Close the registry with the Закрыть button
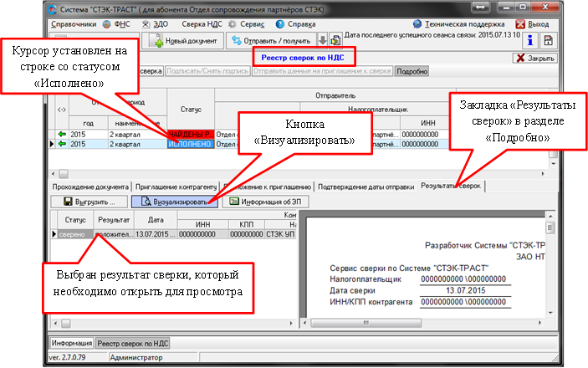 coord(535,59)
